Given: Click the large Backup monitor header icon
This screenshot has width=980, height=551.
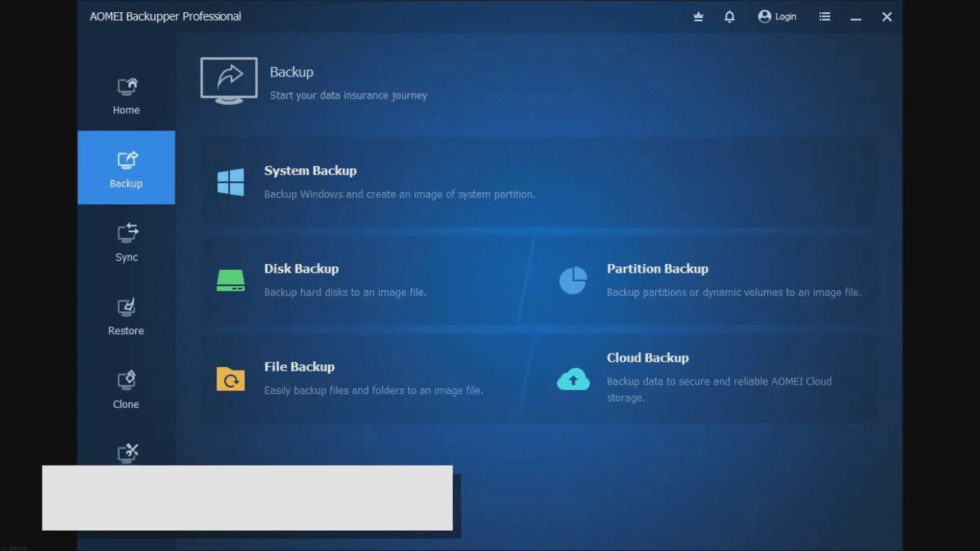Looking at the screenshot, I should pos(229,81).
